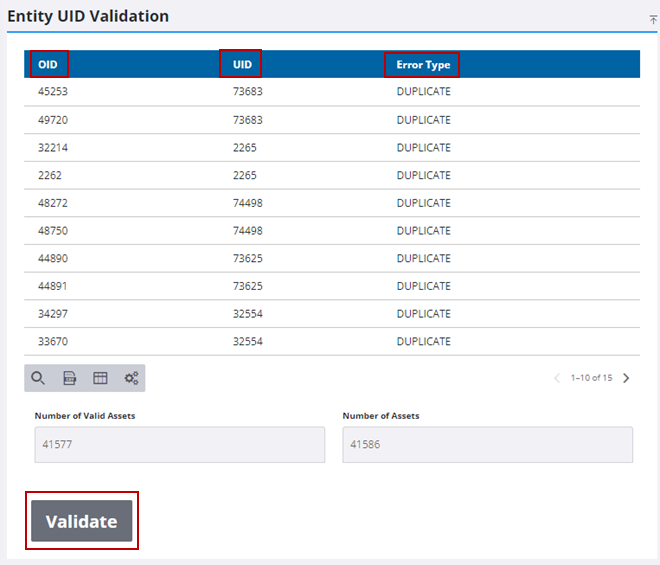This screenshot has width=660, height=565.
Task: Select OID cell 44891
Action: pos(53,286)
